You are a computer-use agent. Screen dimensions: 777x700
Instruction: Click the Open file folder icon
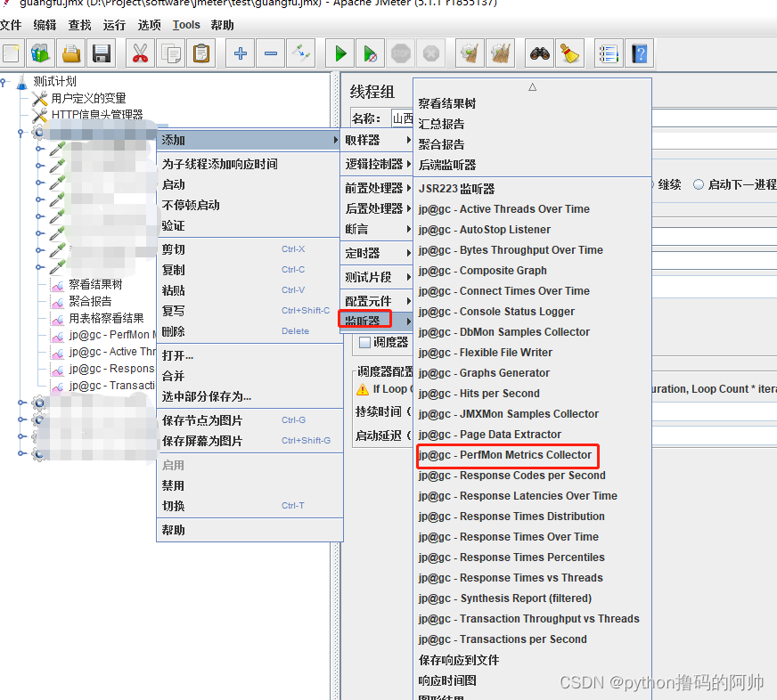pos(71,53)
